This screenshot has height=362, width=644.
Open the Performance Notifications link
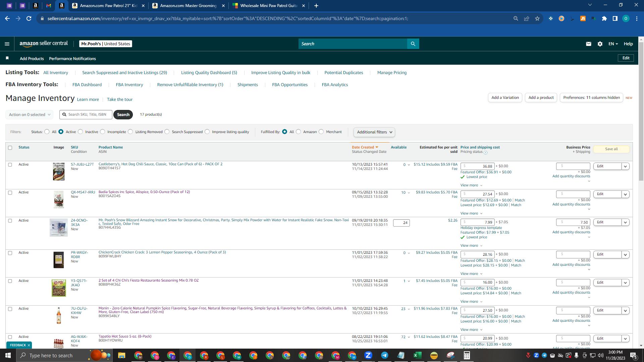click(x=72, y=59)
